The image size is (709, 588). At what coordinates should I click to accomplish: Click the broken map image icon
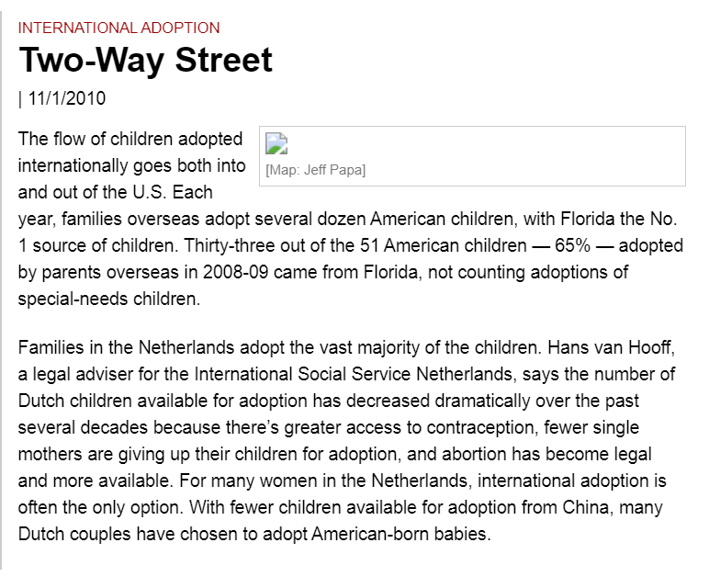[x=277, y=143]
